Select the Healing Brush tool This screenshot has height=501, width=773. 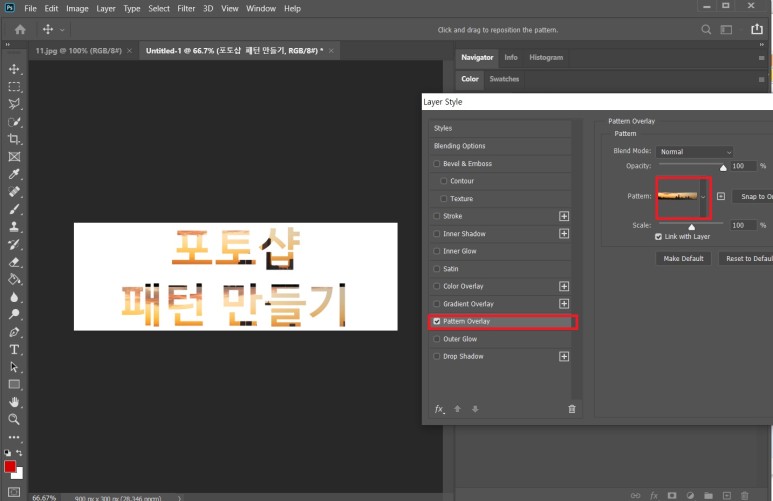pos(14,191)
